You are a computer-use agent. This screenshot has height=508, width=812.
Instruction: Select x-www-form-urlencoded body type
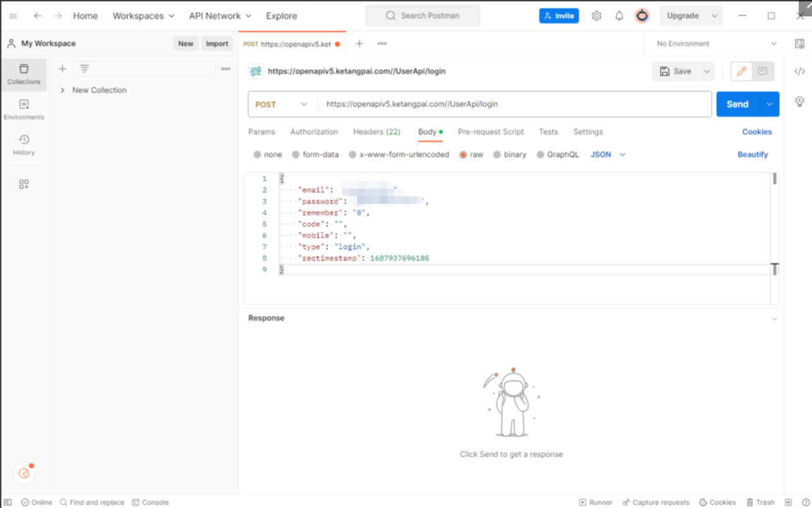point(353,155)
